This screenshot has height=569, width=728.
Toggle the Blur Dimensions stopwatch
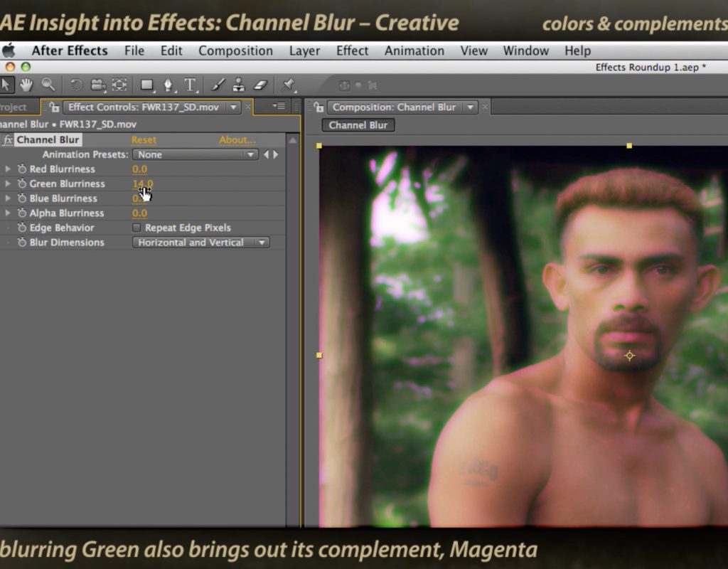(22, 242)
